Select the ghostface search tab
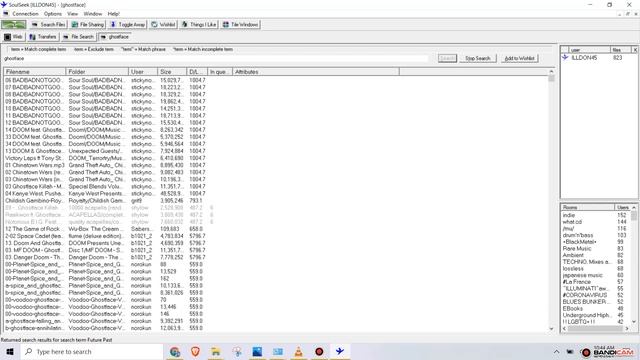The image size is (640, 360). point(115,37)
